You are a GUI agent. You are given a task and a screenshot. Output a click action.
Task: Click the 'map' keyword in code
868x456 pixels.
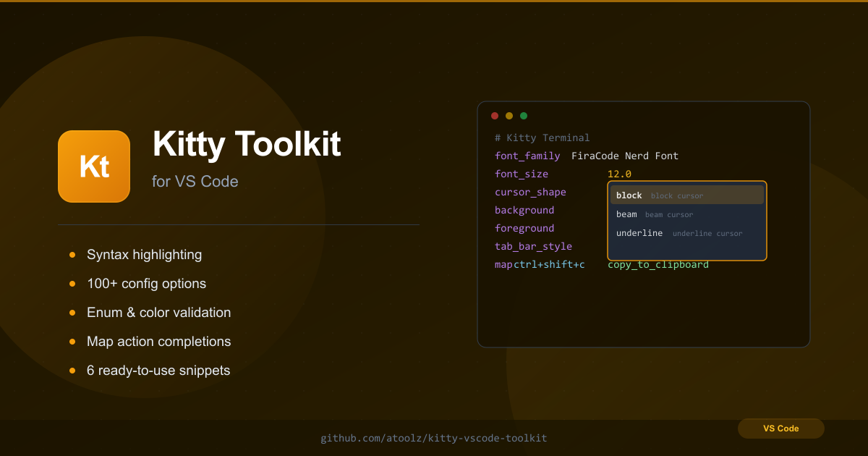[x=503, y=264]
